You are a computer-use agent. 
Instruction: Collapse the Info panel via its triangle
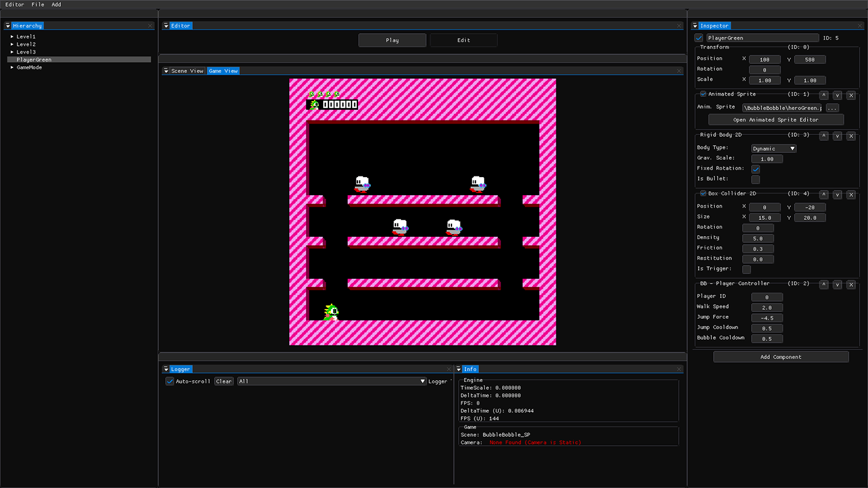click(459, 369)
